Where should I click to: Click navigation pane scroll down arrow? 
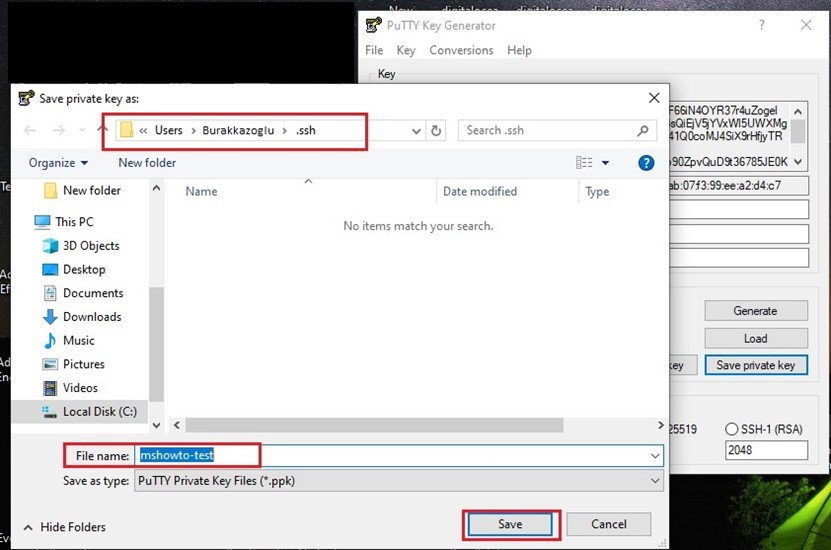click(x=156, y=425)
